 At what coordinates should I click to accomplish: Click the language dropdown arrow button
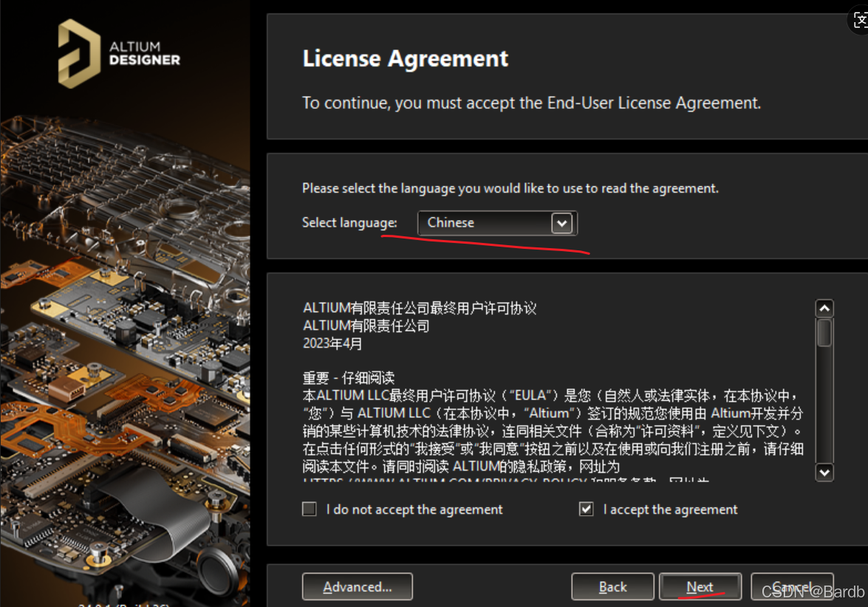[x=562, y=224]
